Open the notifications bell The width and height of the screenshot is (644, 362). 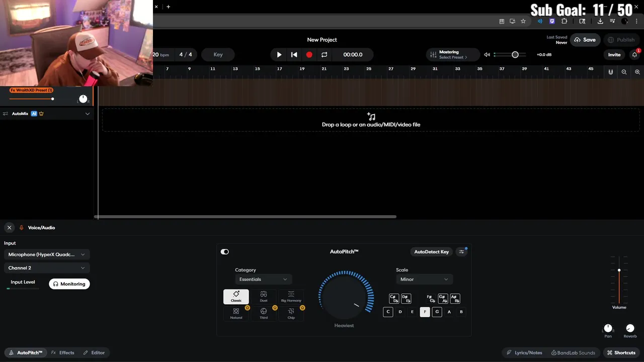point(634,54)
